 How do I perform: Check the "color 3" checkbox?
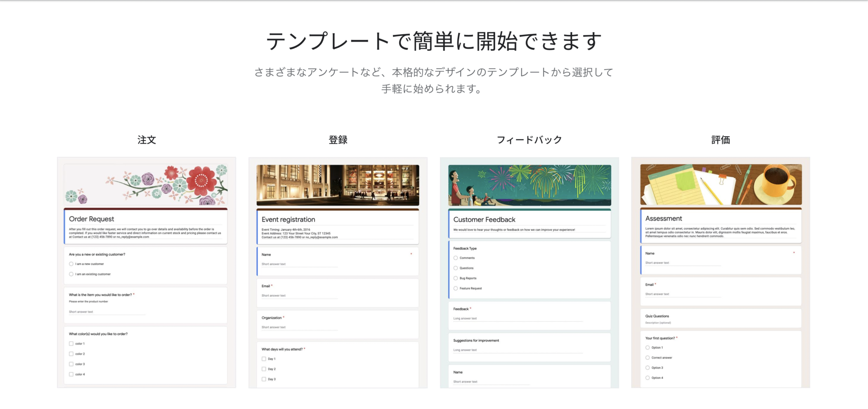pos(71,364)
